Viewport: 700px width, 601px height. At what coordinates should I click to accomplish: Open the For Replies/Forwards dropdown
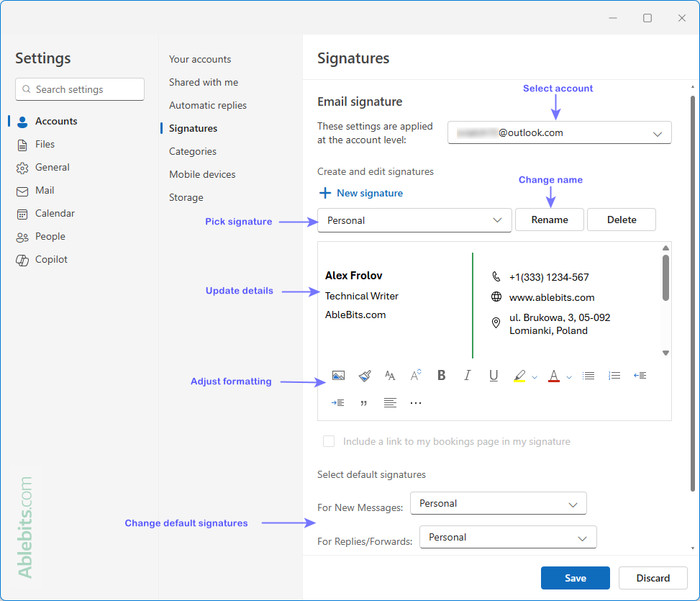coord(508,537)
